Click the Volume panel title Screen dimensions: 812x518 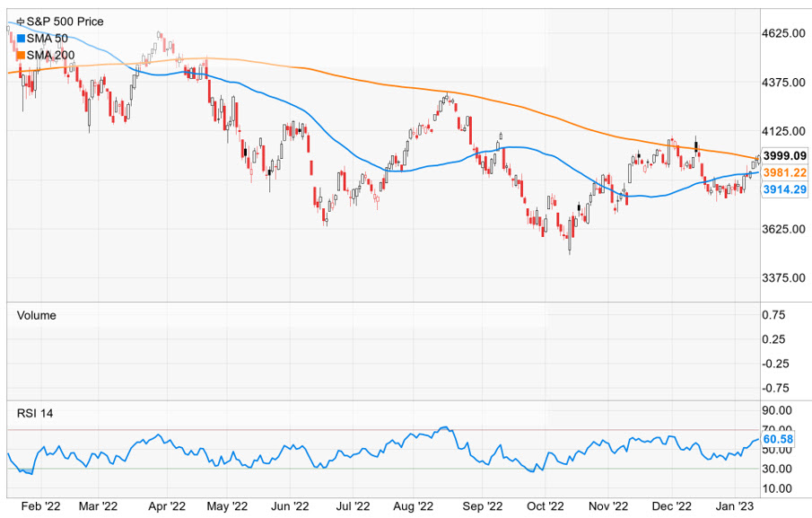(36, 315)
